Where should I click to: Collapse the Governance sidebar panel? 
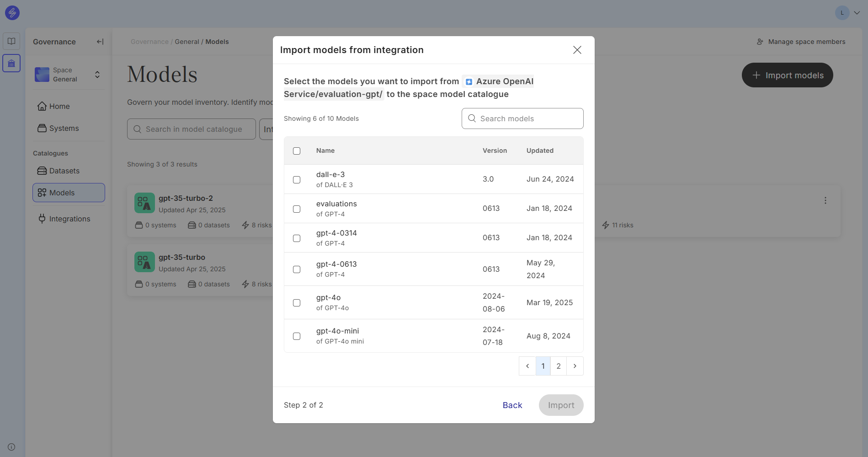click(x=100, y=42)
